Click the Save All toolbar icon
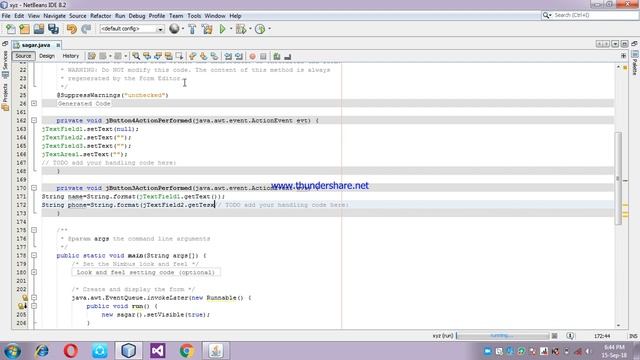The image size is (640, 360). pyautogui.click(x=53, y=29)
